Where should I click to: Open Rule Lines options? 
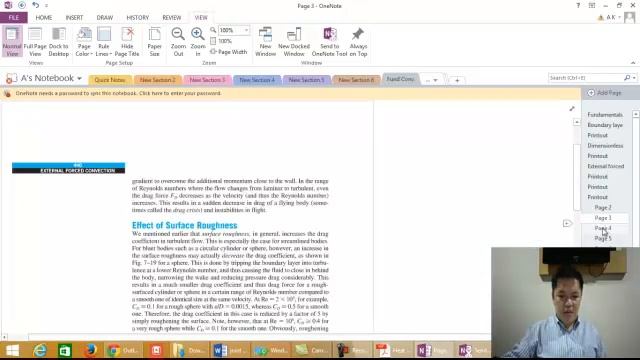tap(104, 42)
